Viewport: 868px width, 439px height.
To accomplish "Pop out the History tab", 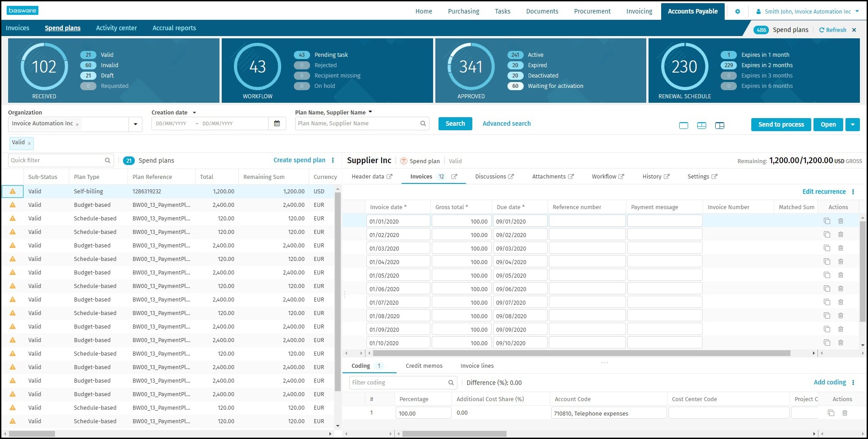I will click(x=667, y=177).
